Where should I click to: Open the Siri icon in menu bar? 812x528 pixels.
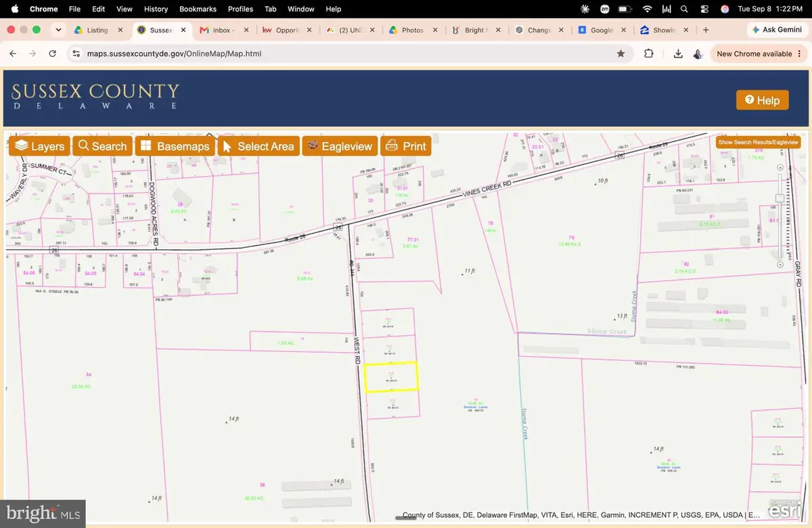725,9
